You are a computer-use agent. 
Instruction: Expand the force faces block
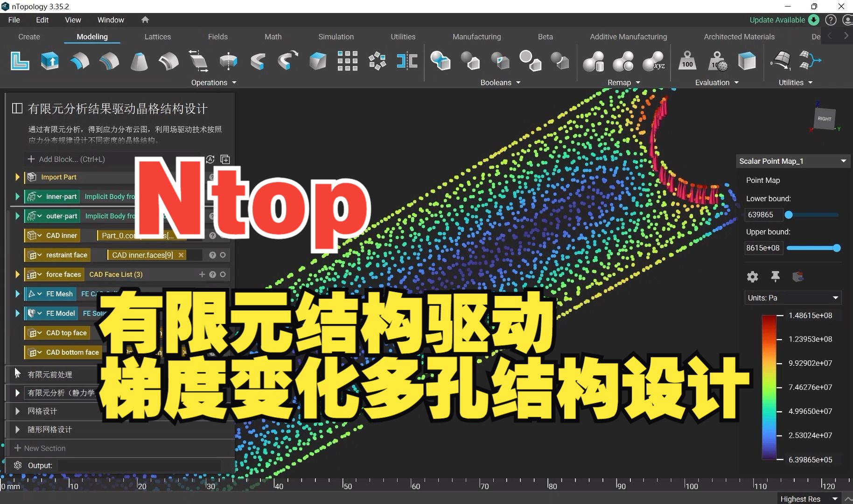pyautogui.click(x=17, y=274)
